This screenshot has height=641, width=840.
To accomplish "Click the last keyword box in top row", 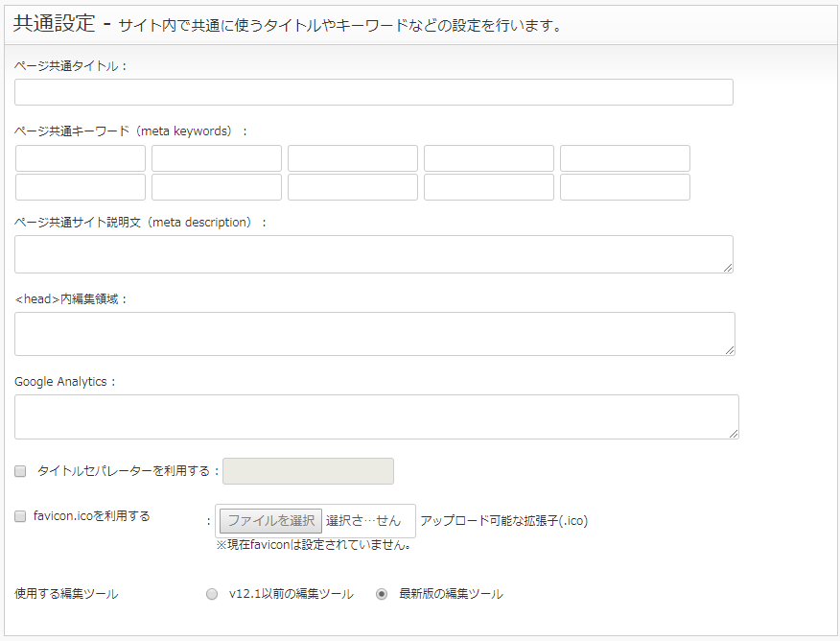I will coord(624,158).
